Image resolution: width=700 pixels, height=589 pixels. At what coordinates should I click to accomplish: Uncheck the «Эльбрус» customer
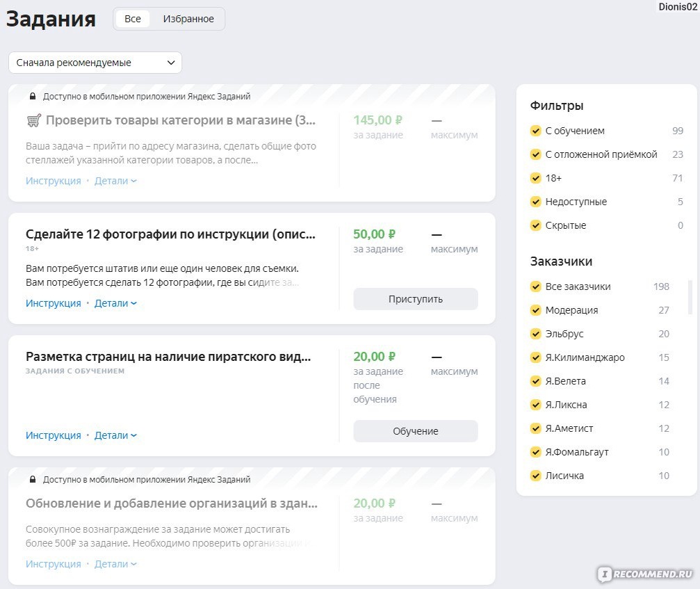click(x=536, y=333)
